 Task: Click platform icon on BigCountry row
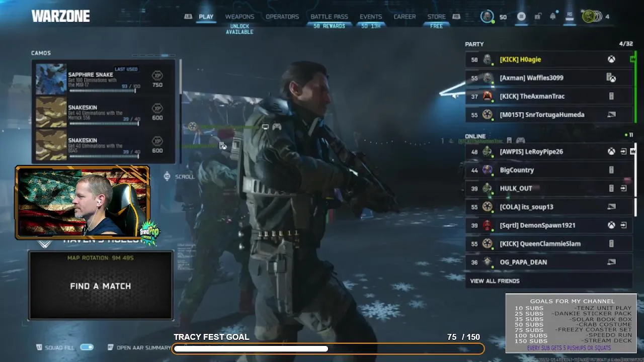(611, 170)
